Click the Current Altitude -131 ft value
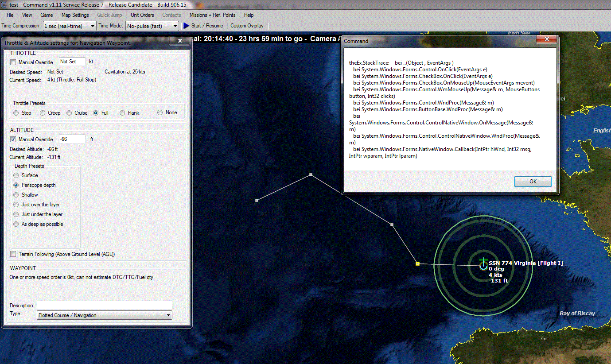611x364 pixels. pos(54,157)
